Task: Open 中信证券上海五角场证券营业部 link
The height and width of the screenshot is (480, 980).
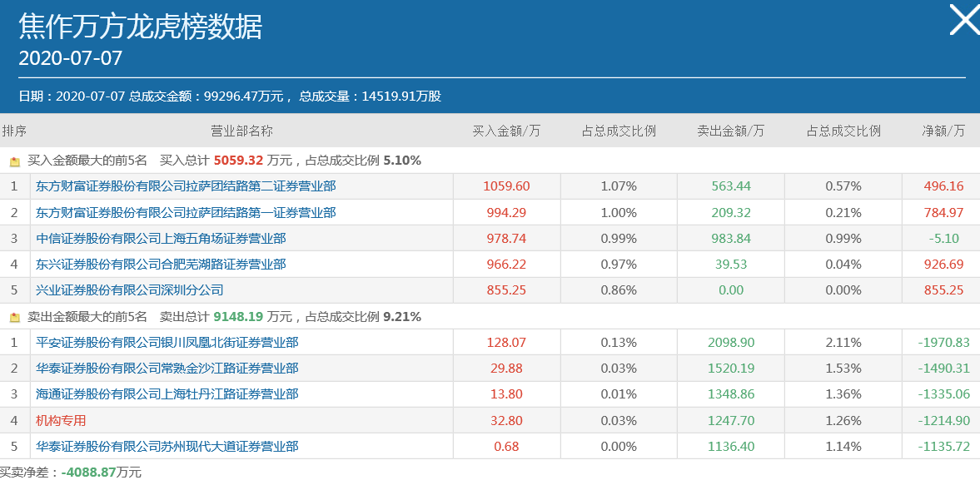Action: click(x=161, y=239)
